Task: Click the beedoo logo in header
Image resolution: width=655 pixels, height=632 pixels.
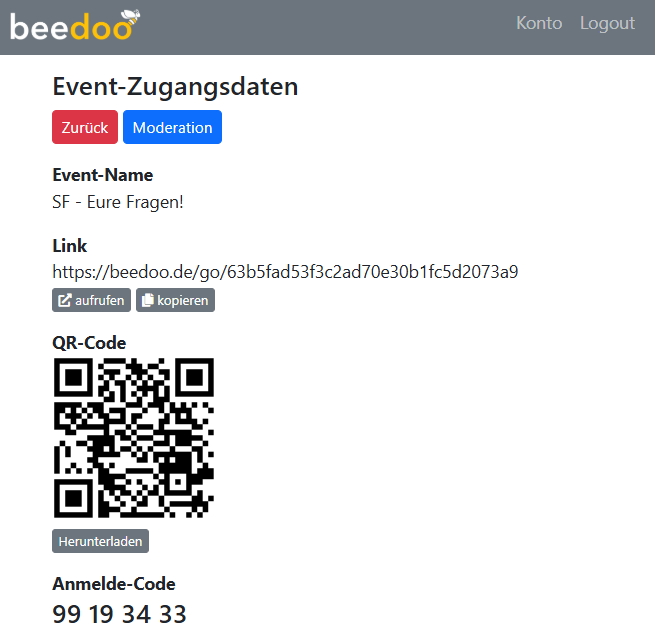Action: tap(75, 25)
